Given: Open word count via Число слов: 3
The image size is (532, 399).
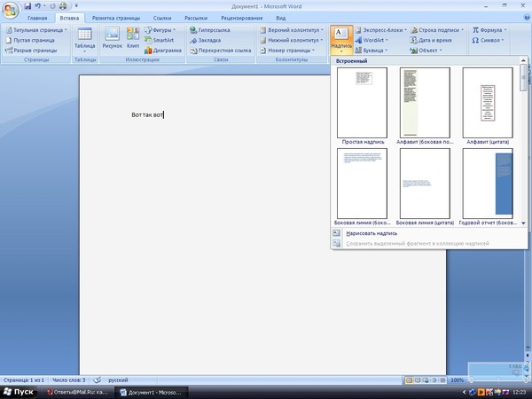Looking at the screenshot, I should click(69, 380).
